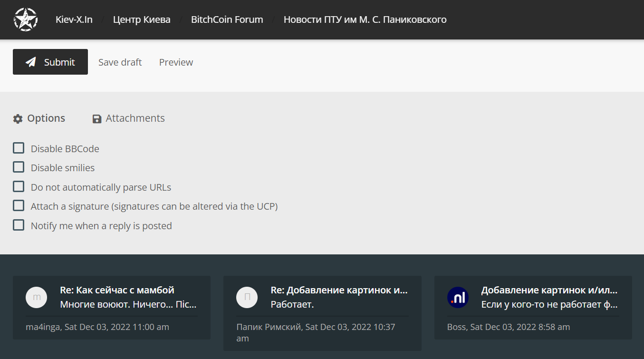Open Новости ПТУ им М. С. Паниковского
Image resolution: width=644 pixels, height=359 pixels.
(x=365, y=19)
